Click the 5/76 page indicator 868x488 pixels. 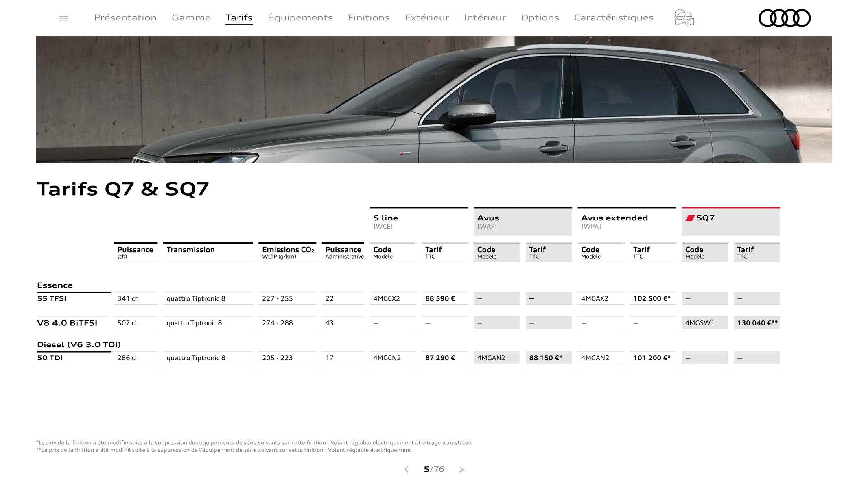434,469
